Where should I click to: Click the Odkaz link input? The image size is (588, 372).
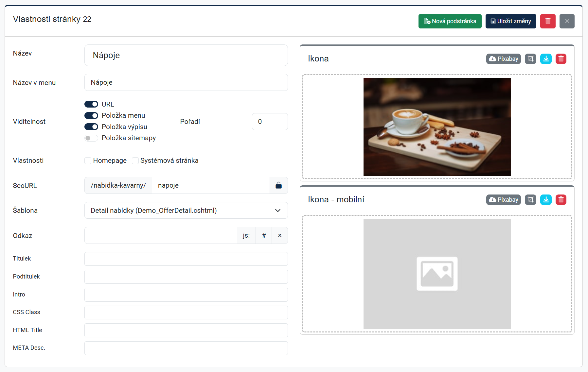point(161,235)
